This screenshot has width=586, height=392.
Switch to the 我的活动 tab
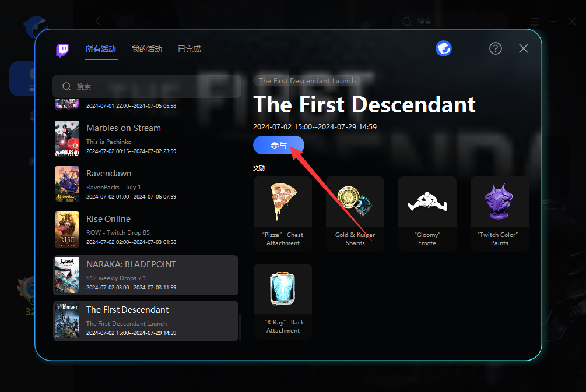147,50
